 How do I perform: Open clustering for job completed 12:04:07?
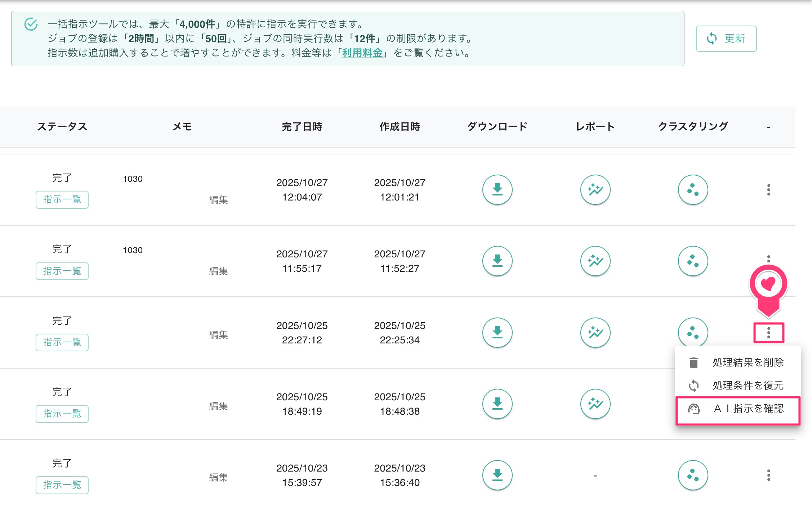[693, 190]
